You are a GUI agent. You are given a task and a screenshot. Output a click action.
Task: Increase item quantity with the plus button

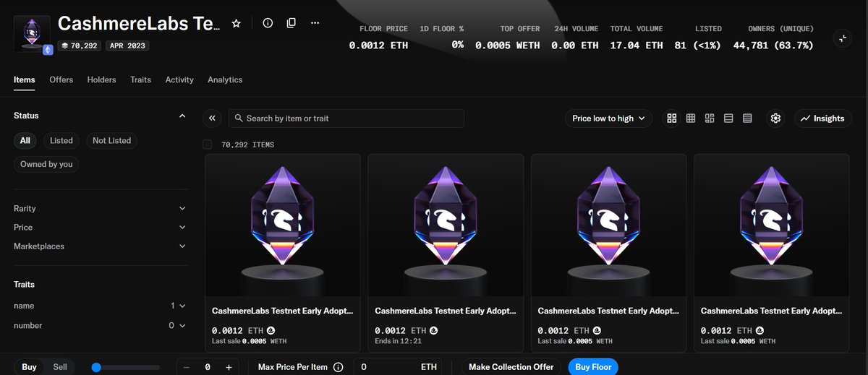[229, 367]
